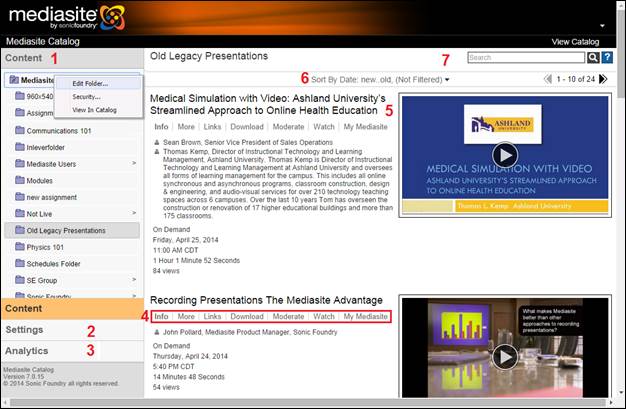
Task: Click More under Medical Simulation presentation
Action: (x=186, y=127)
